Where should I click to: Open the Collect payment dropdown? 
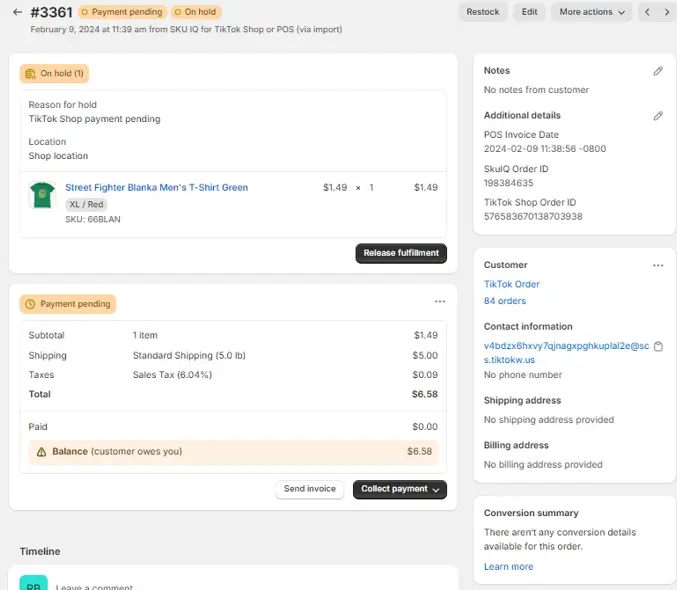tap(400, 489)
